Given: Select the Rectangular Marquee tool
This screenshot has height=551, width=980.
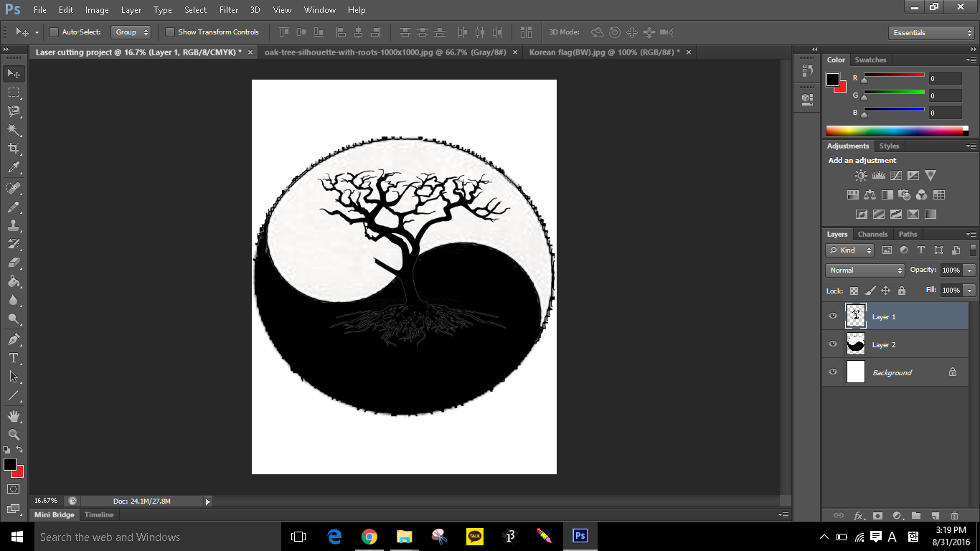Looking at the screenshot, I should (x=14, y=93).
